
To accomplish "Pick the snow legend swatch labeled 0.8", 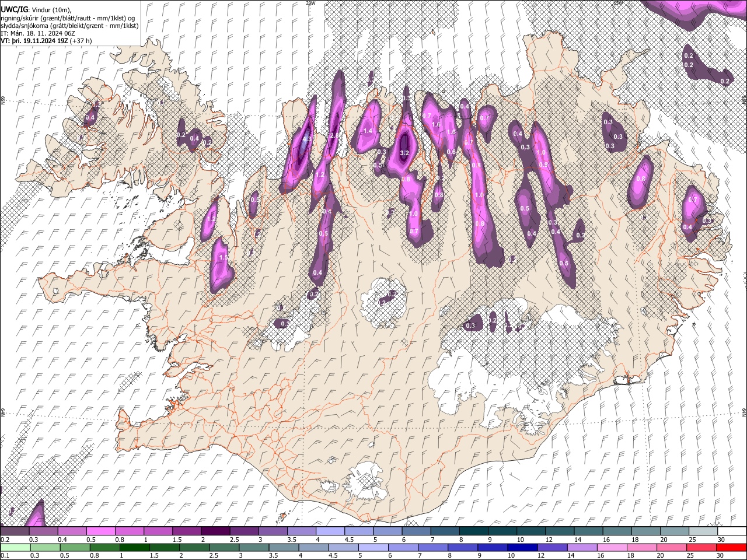I will point(129,531).
